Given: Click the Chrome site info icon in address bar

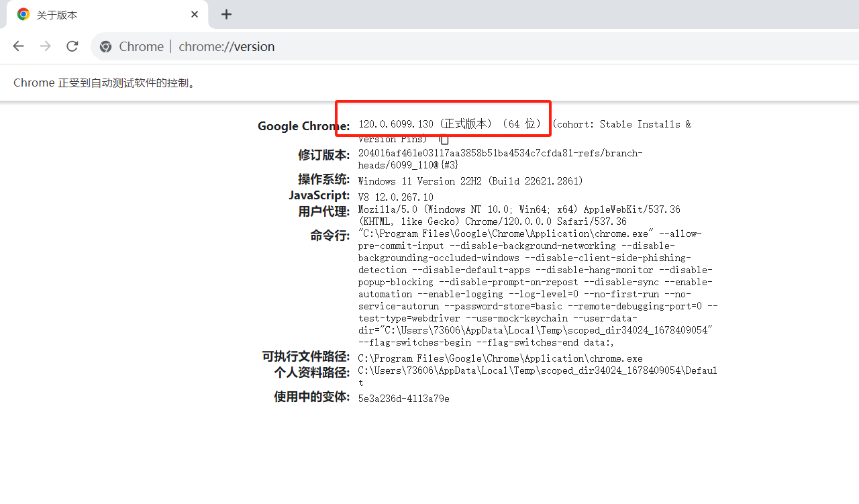Looking at the screenshot, I should [x=105, y=46].
